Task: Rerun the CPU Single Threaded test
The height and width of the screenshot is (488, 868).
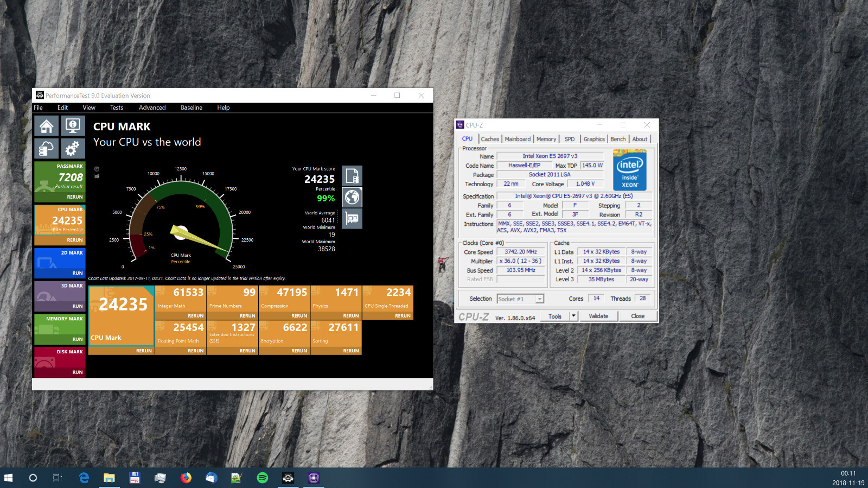Action: [x=403, y=315]
